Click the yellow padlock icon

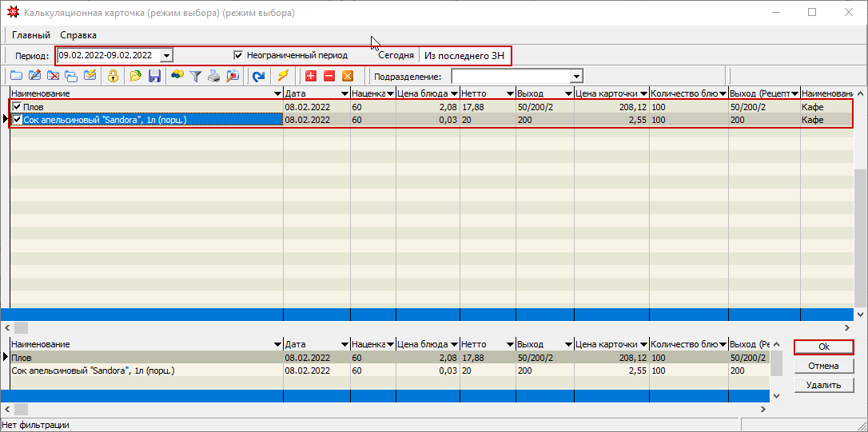(113, 77)
